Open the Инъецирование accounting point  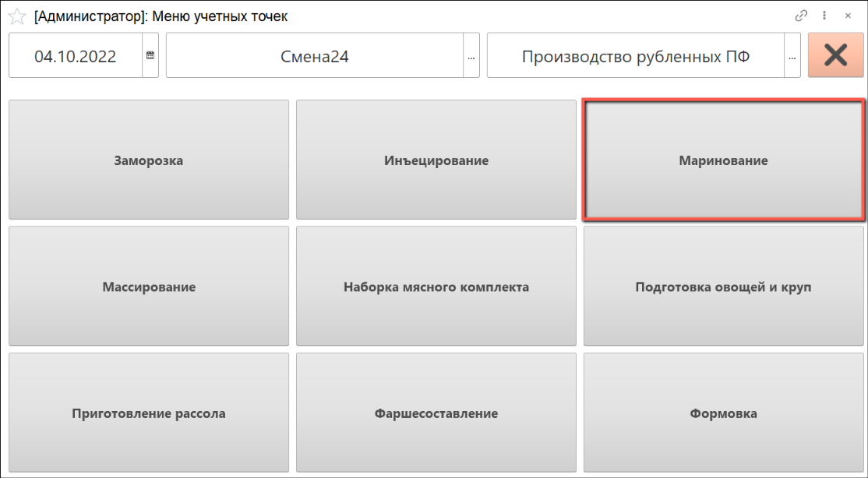point(436,160)
